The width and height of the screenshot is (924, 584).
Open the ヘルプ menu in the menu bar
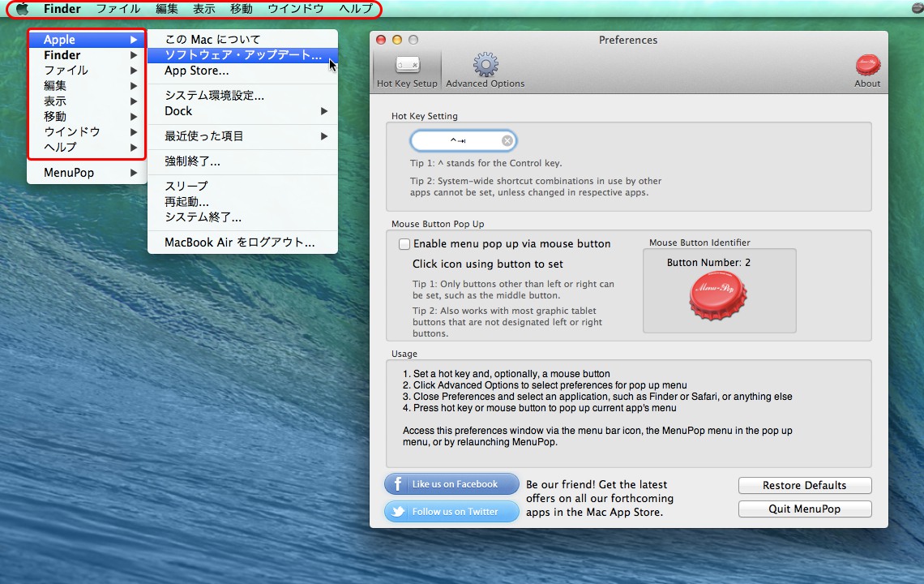tap(355, 9)
